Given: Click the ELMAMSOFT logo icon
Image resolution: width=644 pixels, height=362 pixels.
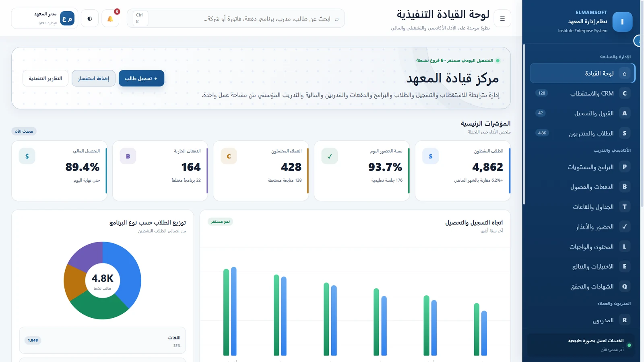Looking at the screenshot, I should pyautogui.click(x=622, y=22).
